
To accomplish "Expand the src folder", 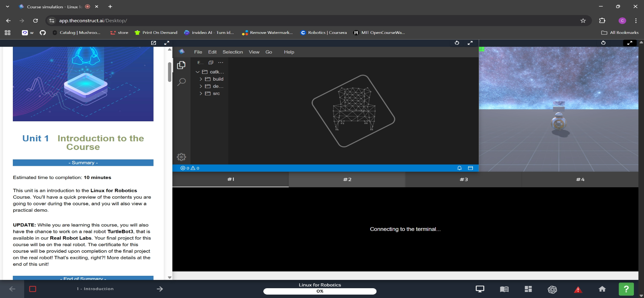I will pos(216,93).
